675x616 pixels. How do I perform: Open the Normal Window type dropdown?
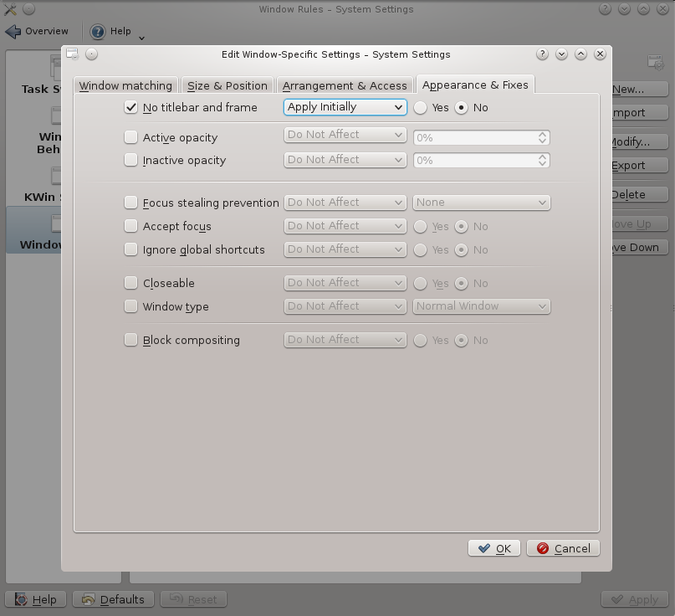click(481, 306)
